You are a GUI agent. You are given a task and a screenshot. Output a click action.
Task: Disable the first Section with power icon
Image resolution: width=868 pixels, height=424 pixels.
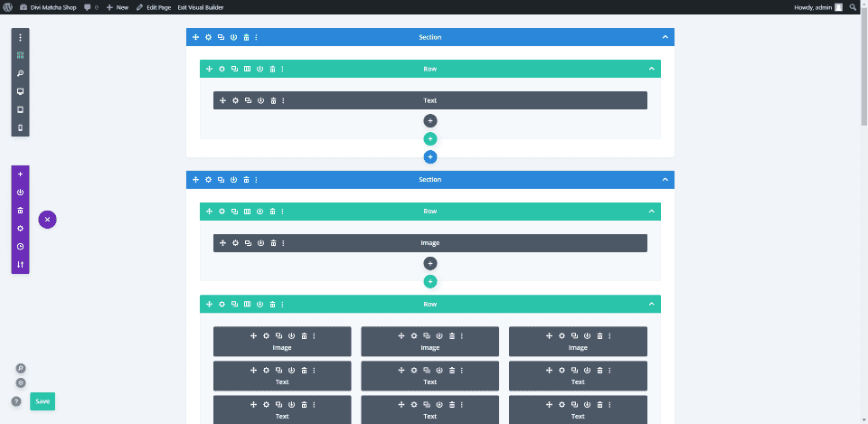tap(233, 37)
